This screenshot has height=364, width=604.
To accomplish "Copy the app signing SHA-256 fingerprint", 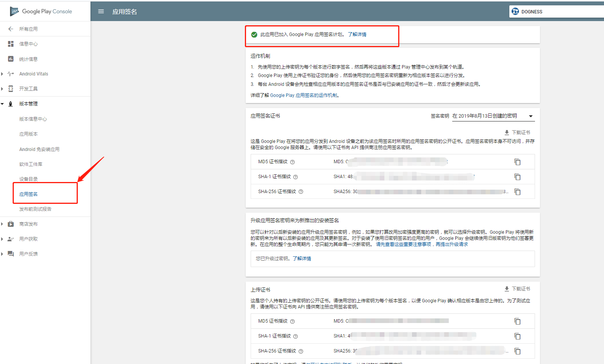I will tap(517, 192).
